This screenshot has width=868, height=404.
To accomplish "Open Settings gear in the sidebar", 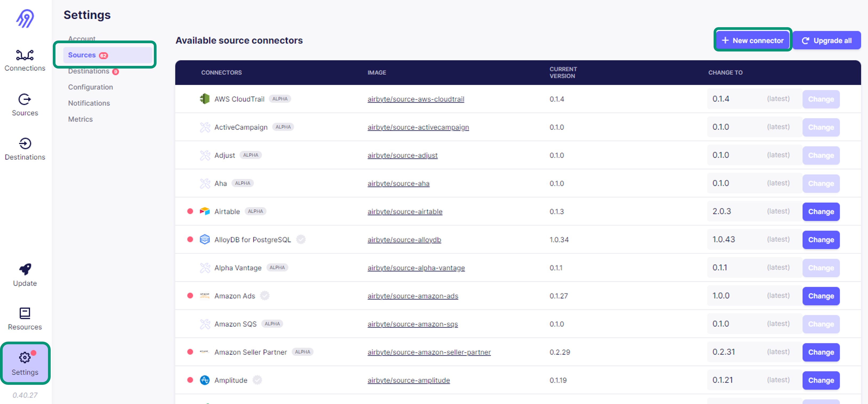I will [25, 363].
